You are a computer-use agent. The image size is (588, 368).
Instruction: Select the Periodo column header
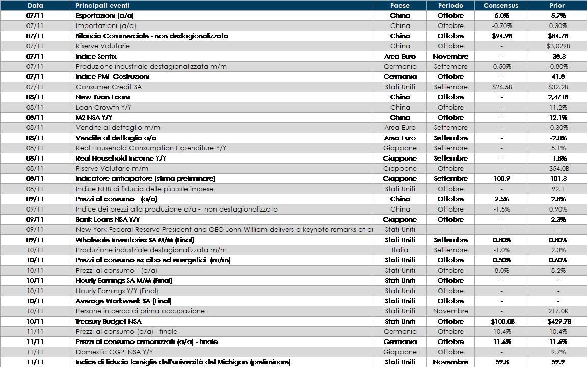(450, 6)
